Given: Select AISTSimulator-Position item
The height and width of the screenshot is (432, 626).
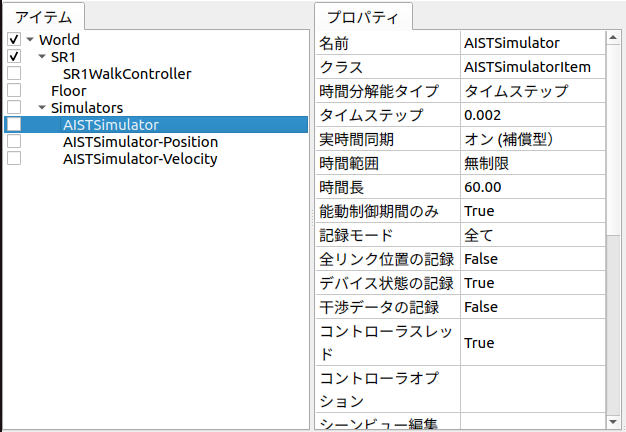Looking at the screenshot, I should click(x=140, y=142).
